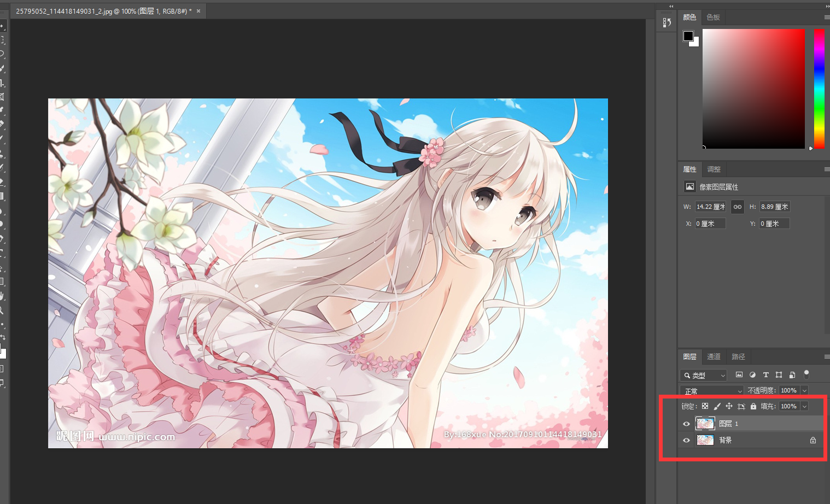Image resolution: width=830 pixels, height=504 pixels.
Task: Open the 类型 layer filter dropdown
Action: pyautogui.click(x=703, y=376)
